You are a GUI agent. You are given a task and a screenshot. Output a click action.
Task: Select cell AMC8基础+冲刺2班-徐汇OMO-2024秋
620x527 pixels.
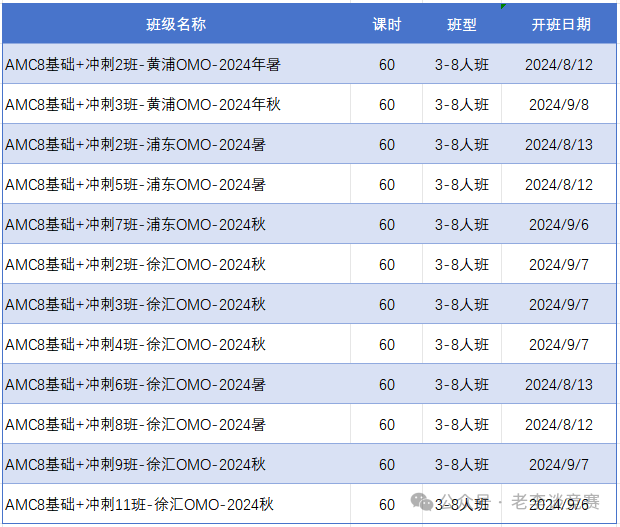tap(176, 264)
